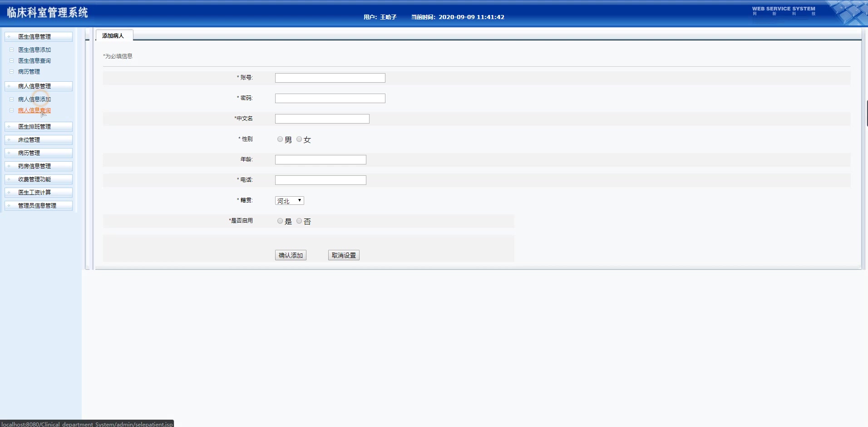Click the minus icon beside 医生信息添加

click(x=11, y=50)
